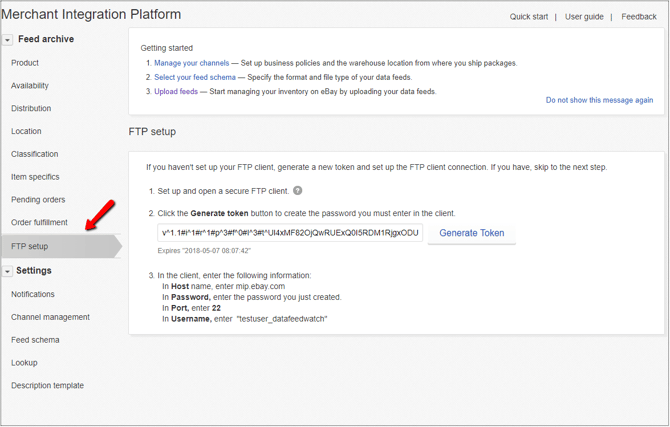Viewport: 670px width, 427px height.
Task: Open the Location menu item
Action: [26, 131]
